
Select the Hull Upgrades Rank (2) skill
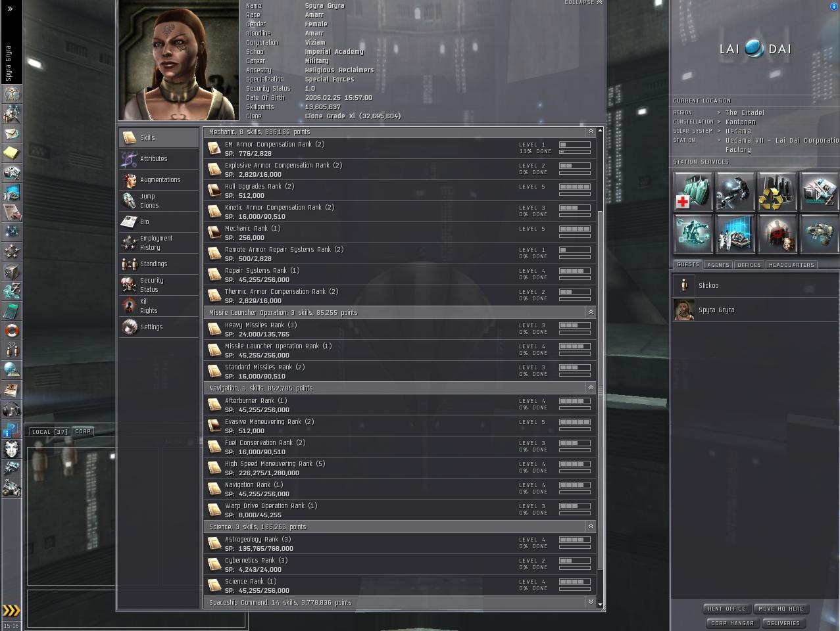(399, 191)
